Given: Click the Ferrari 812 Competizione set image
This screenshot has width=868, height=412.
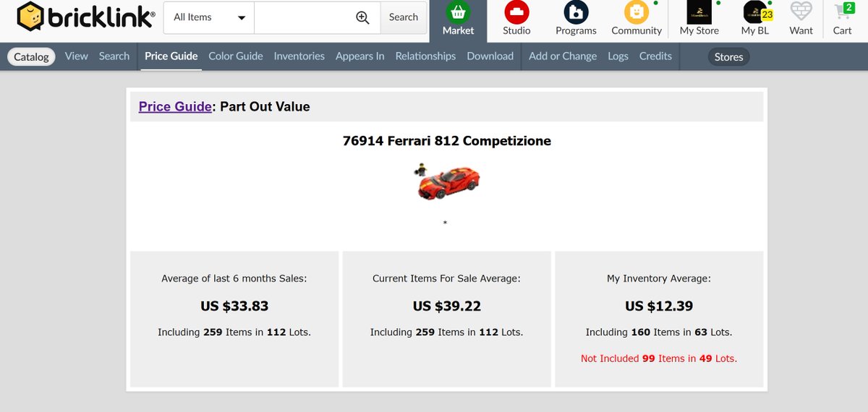Looking at the screenshot, I should (x=447, y=181).
